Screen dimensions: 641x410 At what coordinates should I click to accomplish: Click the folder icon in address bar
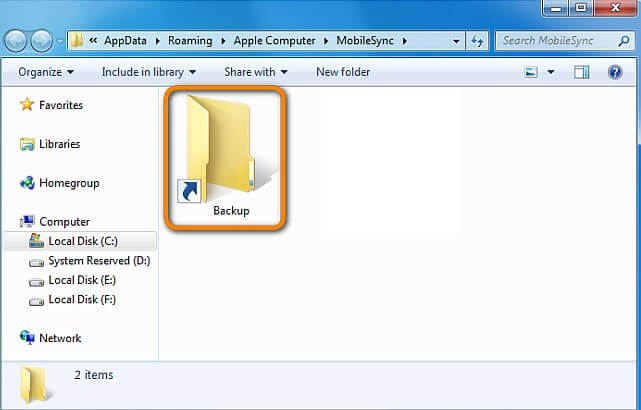(x=77, y=40)
